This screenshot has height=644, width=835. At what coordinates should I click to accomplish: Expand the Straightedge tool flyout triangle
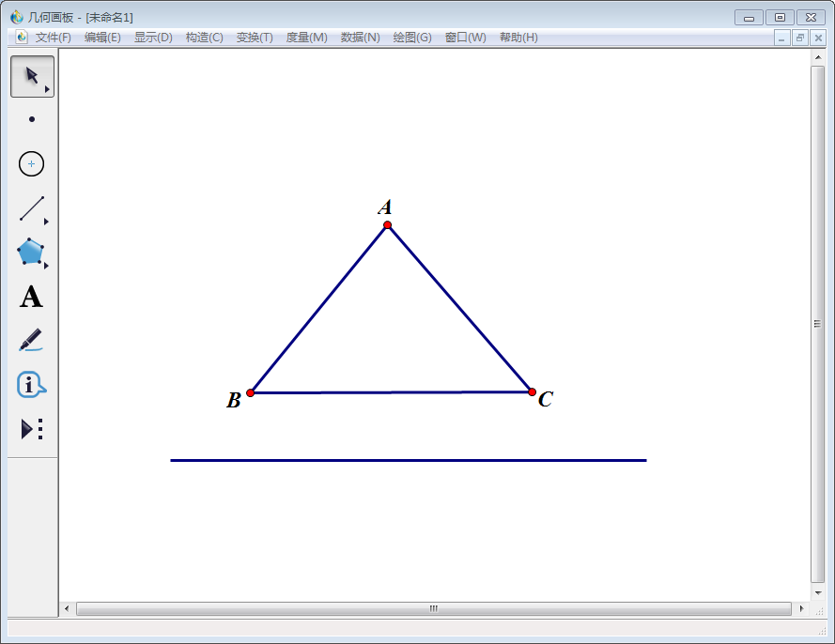click(46, 222)
